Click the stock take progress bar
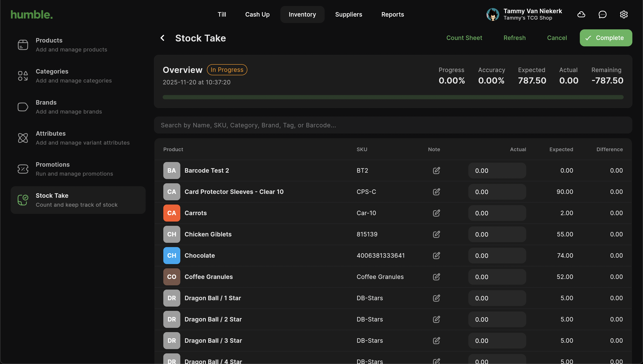The width and height of the screenshot is (643, 364). (393, 97)
